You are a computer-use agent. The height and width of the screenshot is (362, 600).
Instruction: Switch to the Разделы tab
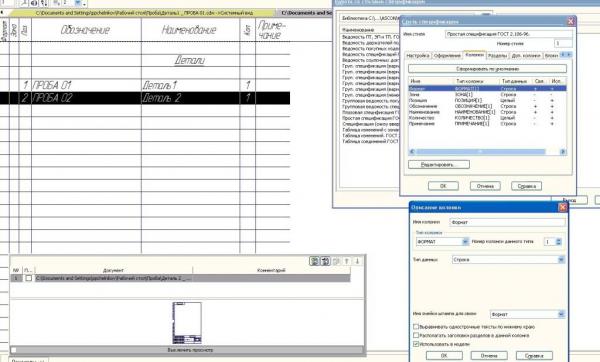[497, 55]
